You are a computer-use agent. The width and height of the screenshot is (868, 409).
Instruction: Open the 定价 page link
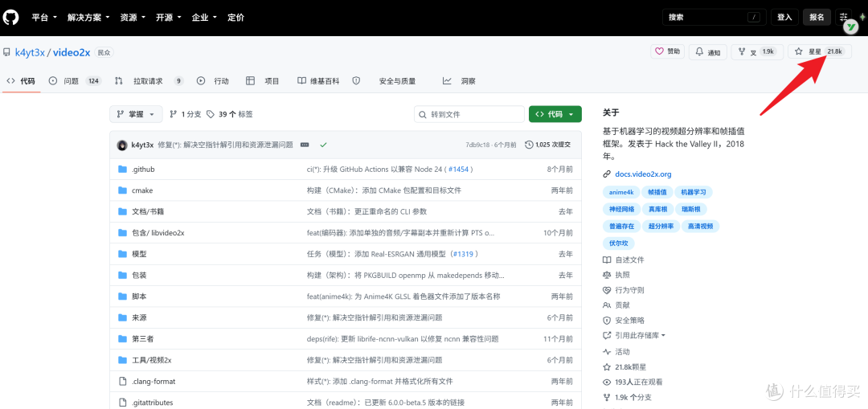click(x=235, y=18)
